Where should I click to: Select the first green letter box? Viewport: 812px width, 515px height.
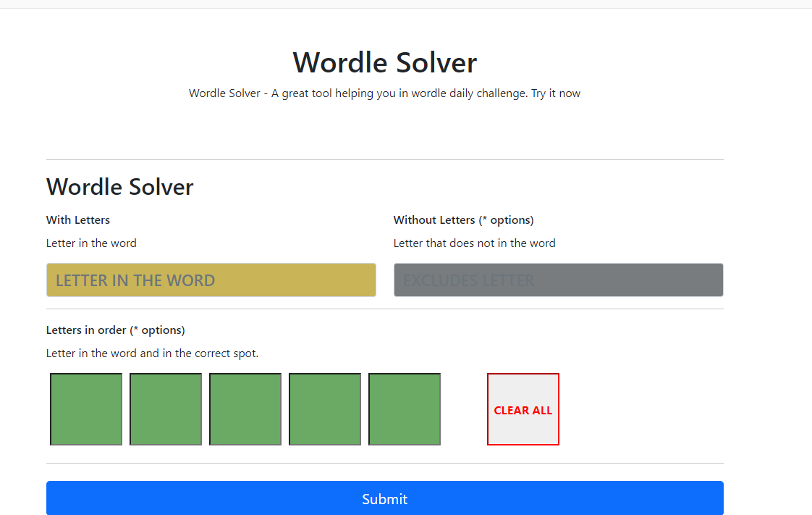click(86, 409)
